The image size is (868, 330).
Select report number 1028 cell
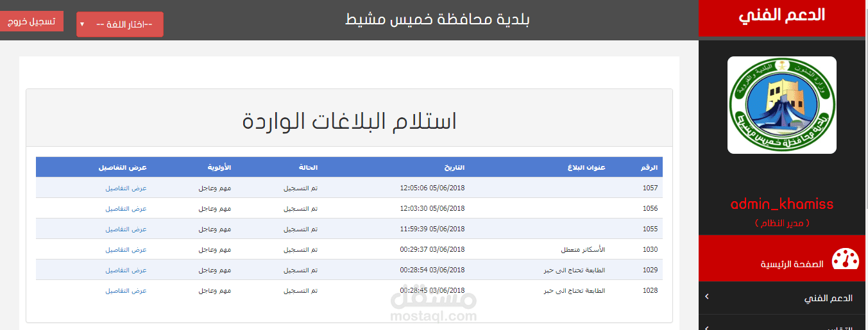coord(650,291)
